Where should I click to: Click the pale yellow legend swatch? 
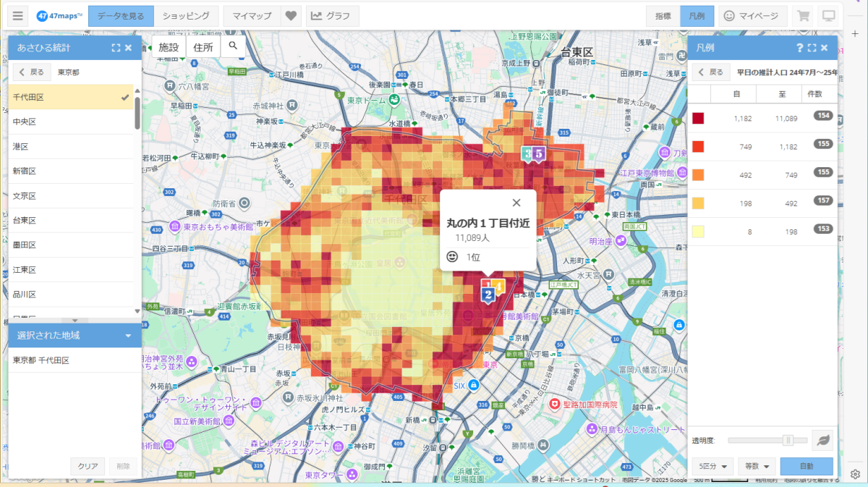698,232
